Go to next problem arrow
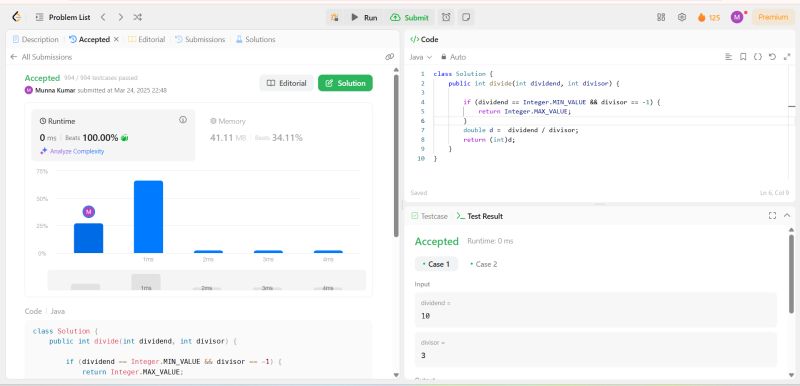Viewport: 800px width, 386px height. coord(120,17)
